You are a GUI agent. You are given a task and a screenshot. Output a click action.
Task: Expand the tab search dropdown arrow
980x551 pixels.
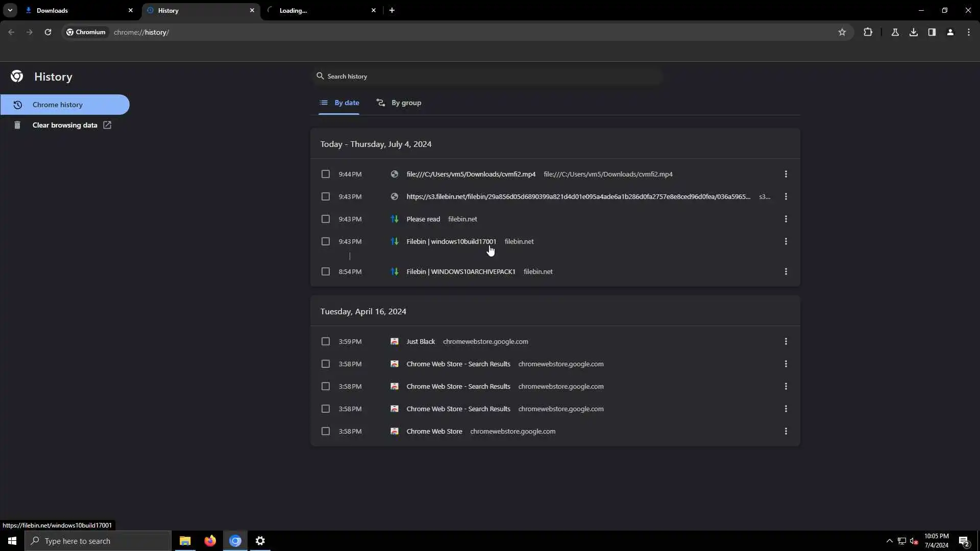[x=10, y=10]
